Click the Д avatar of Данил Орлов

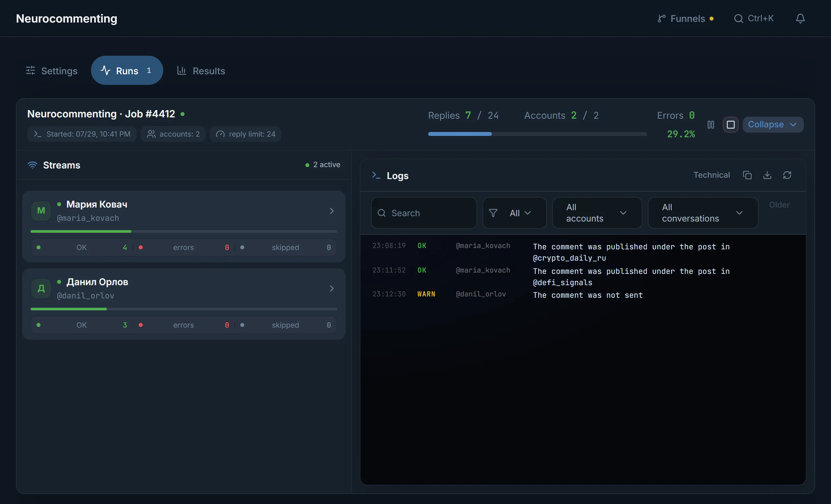pyautogui.click(x=41, y=288)
